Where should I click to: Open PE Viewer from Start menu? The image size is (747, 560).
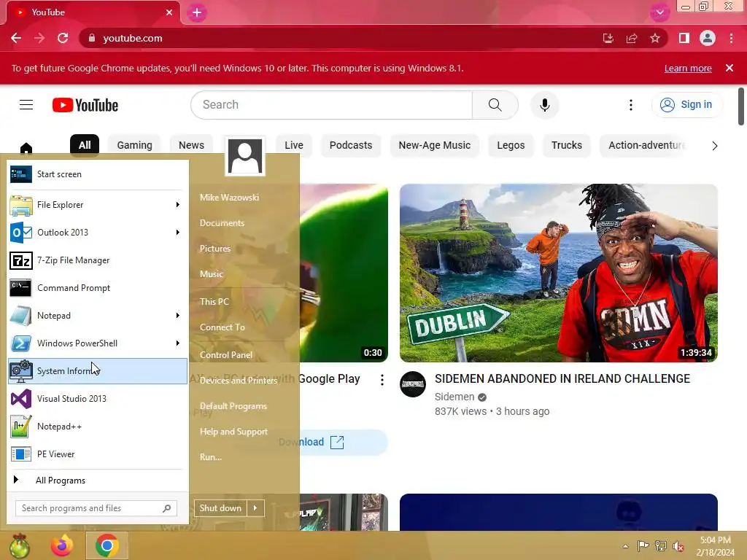coord(98,454)
